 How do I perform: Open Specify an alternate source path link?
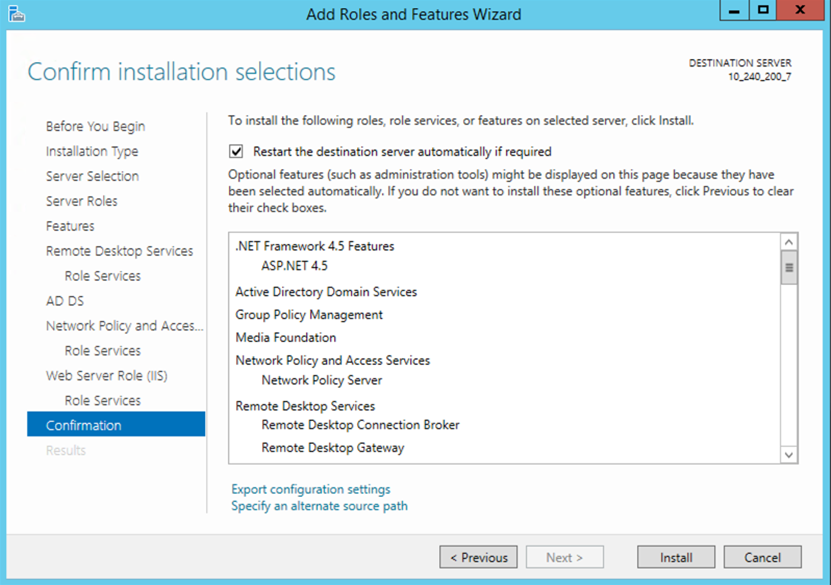tap(319, 506)
